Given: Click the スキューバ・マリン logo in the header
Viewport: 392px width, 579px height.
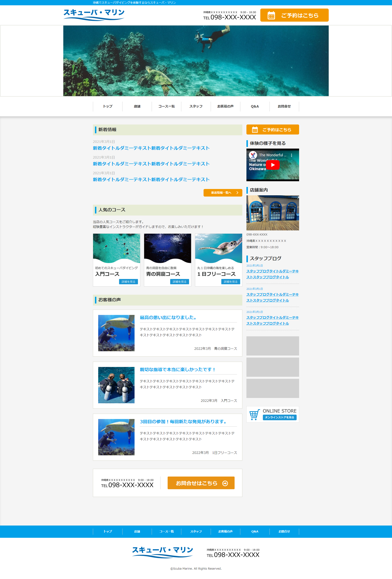Looking at the screenshot, I should point(94,15).
